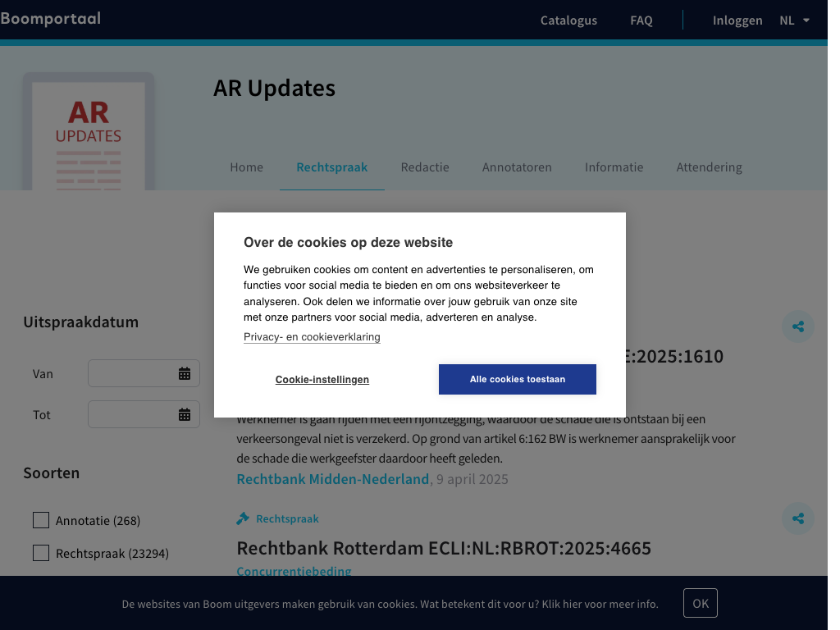Check the Rechtspraak (23294) checkbox
This screenshot has height=630, width=840.
click(41, 553)
